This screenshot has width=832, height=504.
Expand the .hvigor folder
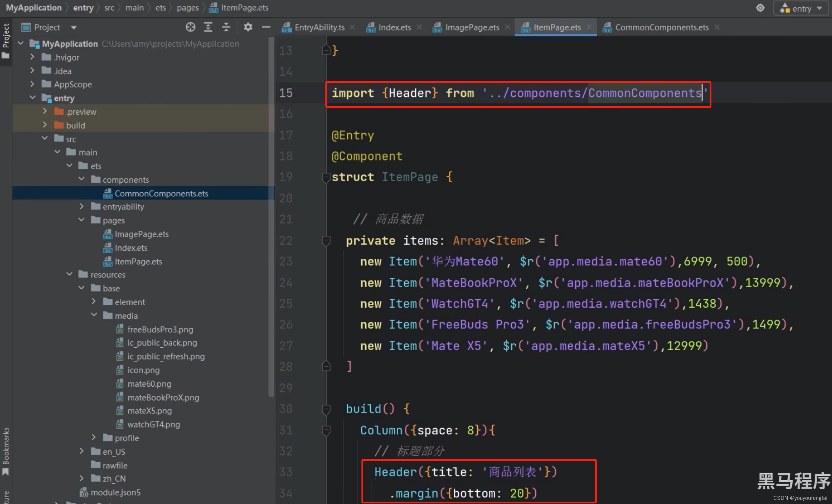[x=33, y=57]
